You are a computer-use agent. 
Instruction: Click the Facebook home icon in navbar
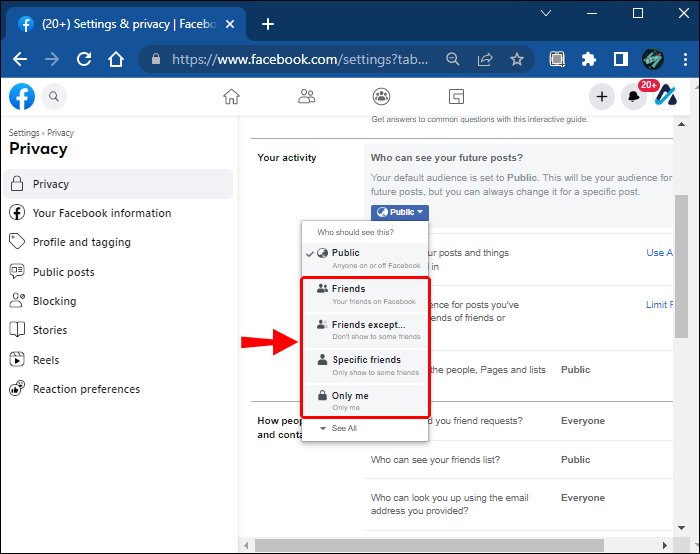(x=231, y=97)
